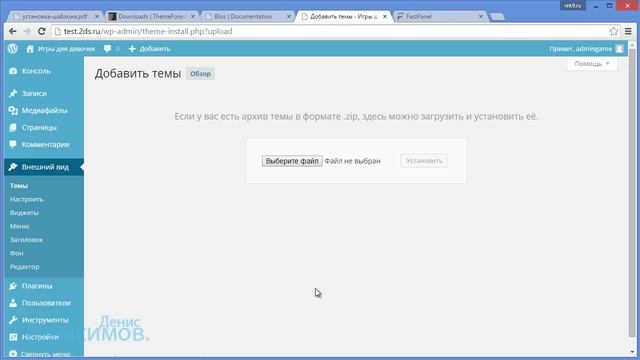Click Выберите файл button

[292, 161]
